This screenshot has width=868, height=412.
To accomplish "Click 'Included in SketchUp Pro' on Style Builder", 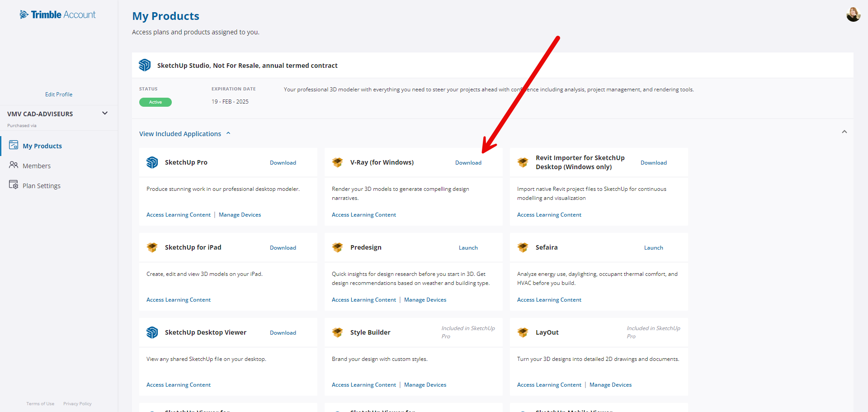I will coord(468,332).
